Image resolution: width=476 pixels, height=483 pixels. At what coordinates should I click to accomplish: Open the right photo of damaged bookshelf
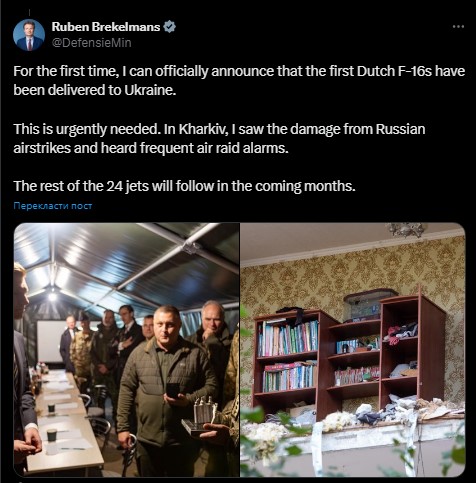(353, 349)
